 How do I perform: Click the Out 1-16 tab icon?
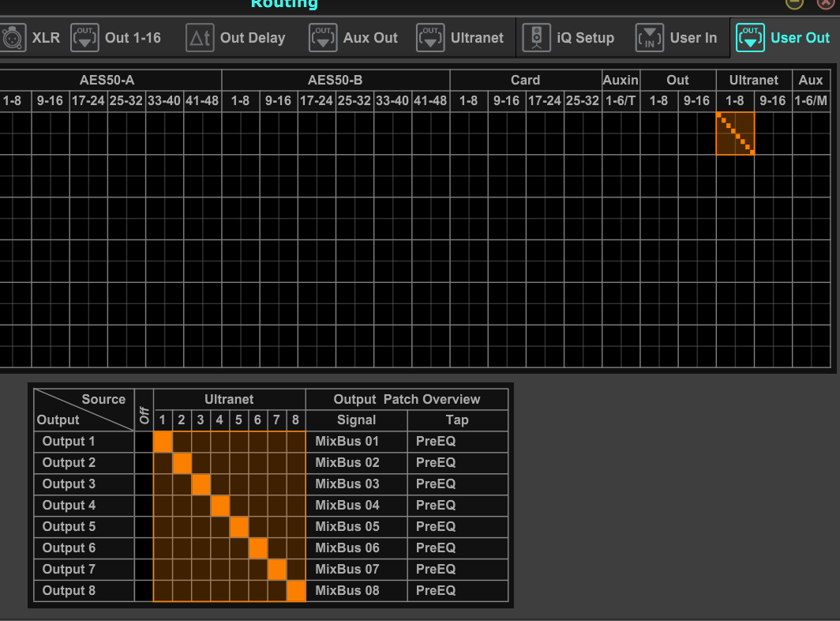click(84, 38)
